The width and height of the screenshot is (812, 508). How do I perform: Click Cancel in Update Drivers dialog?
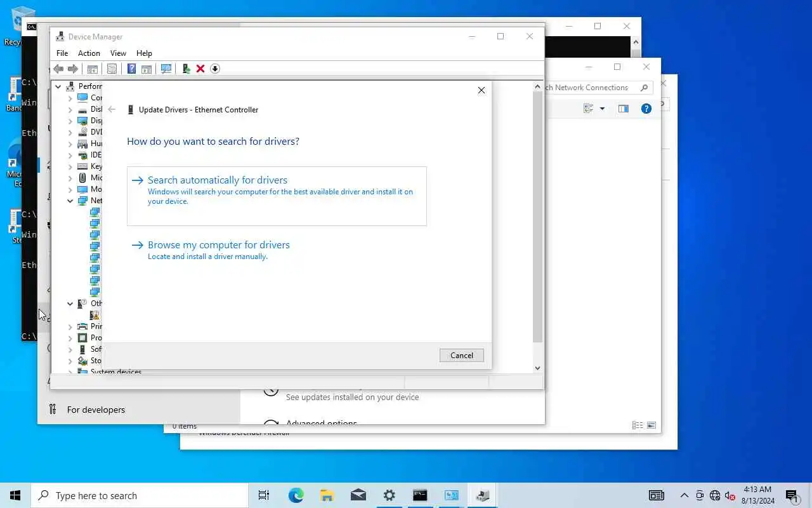tap(462, 356)
